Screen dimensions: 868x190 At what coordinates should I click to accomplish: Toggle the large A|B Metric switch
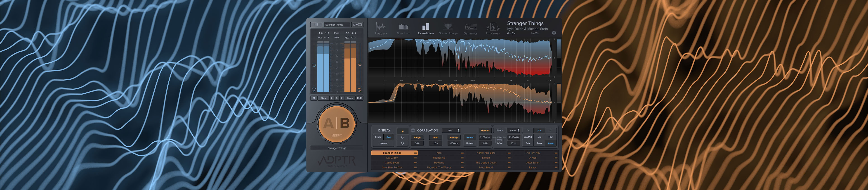(337, 124)
